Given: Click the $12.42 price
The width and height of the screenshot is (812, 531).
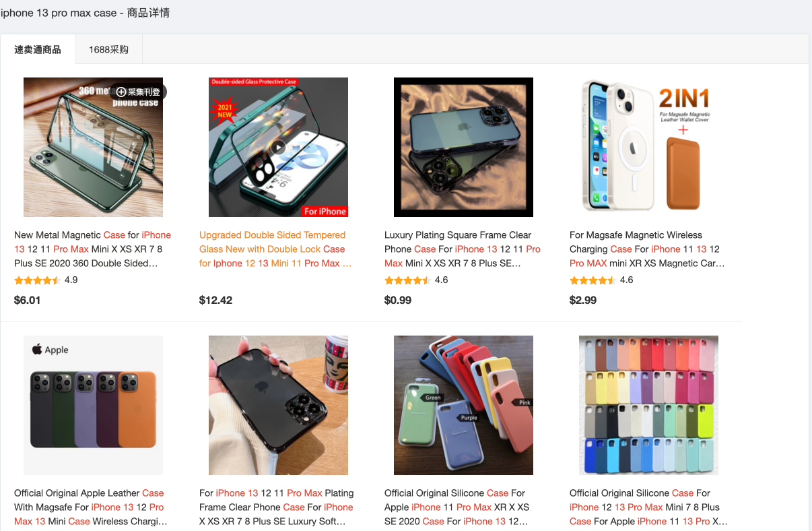Looking at the screenshot, I should coord(215,301).
